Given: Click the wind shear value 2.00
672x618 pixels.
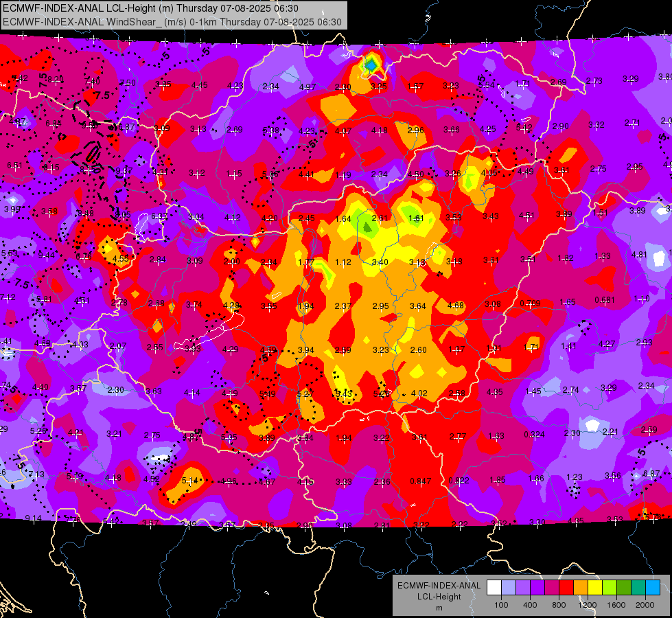Looking at the screenshot, I should point(232,262).
